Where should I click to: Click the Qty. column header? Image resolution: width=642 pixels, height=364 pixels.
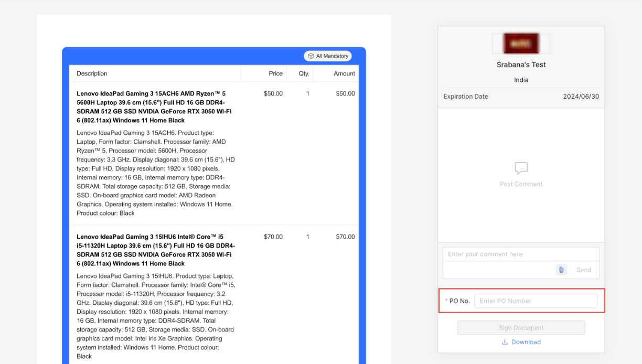[x=304, y=73]
